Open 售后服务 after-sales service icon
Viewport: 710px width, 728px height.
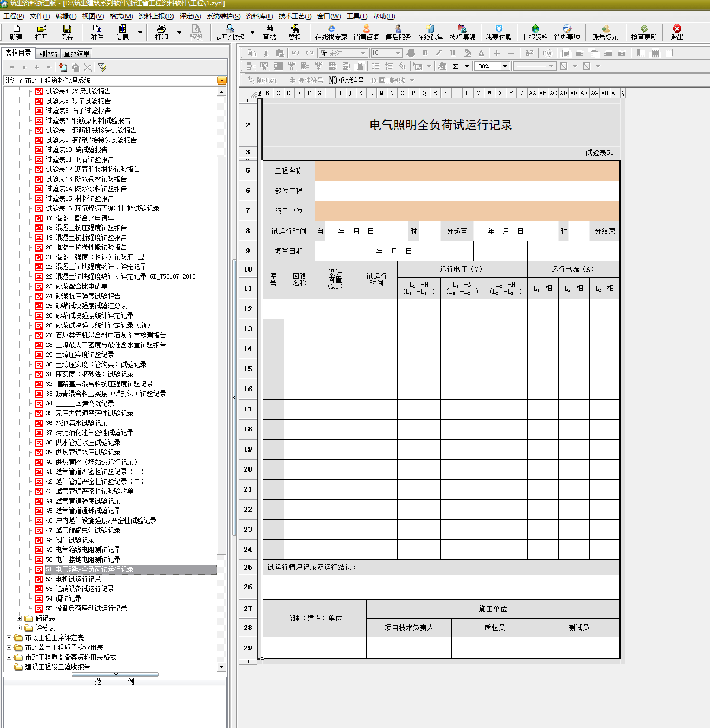tap(399, 32)
